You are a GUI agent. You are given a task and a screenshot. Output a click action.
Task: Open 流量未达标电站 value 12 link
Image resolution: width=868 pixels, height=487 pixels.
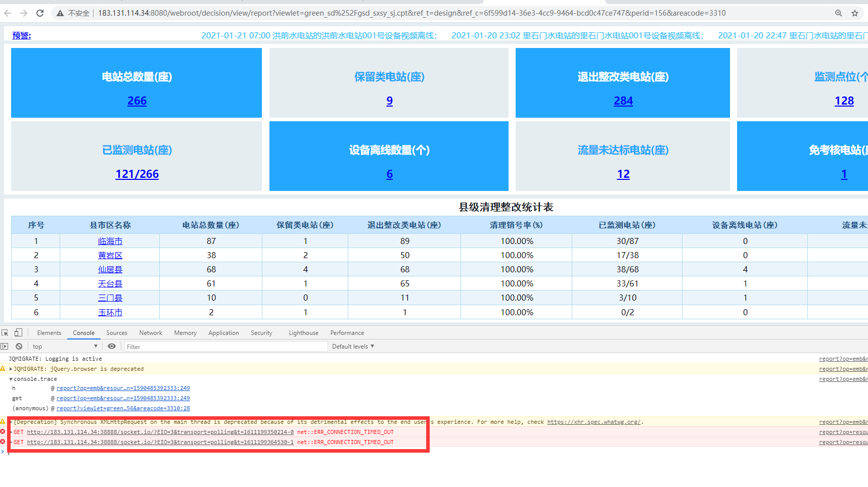coord(623,174)
